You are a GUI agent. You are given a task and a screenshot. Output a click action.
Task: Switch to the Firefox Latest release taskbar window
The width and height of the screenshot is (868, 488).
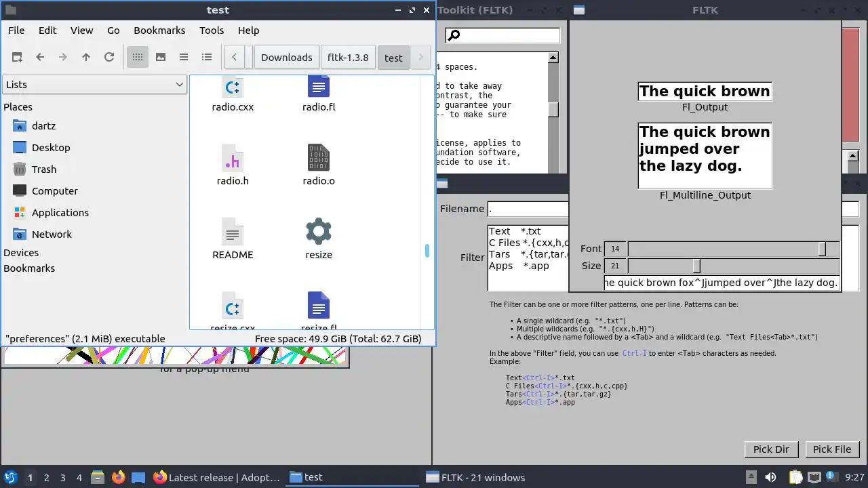click(216, 477)
